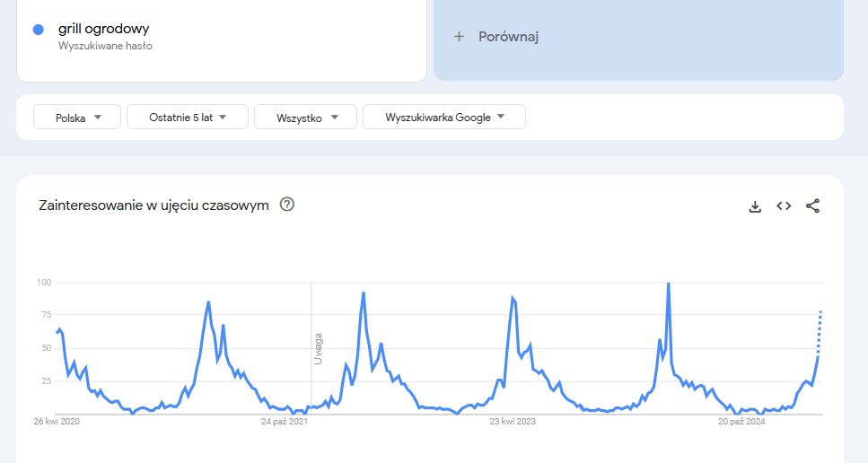Image resolution: width=868 pixels, height=463 pixels.
Task: Click the plus icon beside Porównaj
Action: 459,37
